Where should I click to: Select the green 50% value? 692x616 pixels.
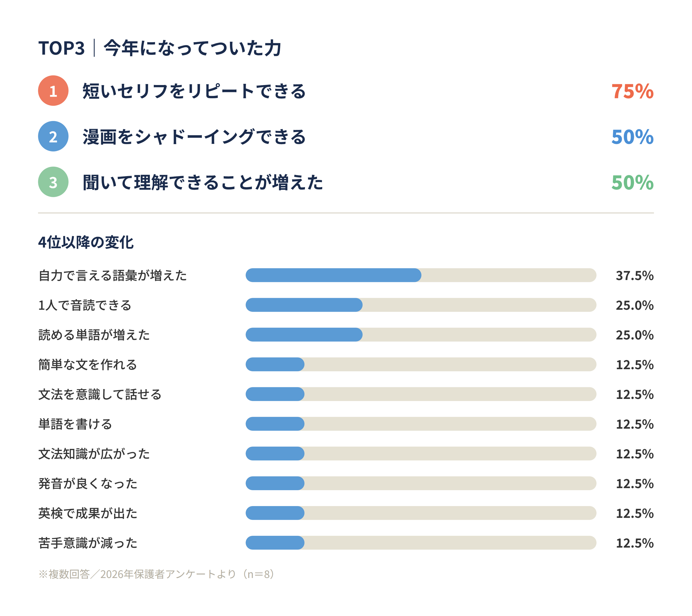[x=632, y=183]
